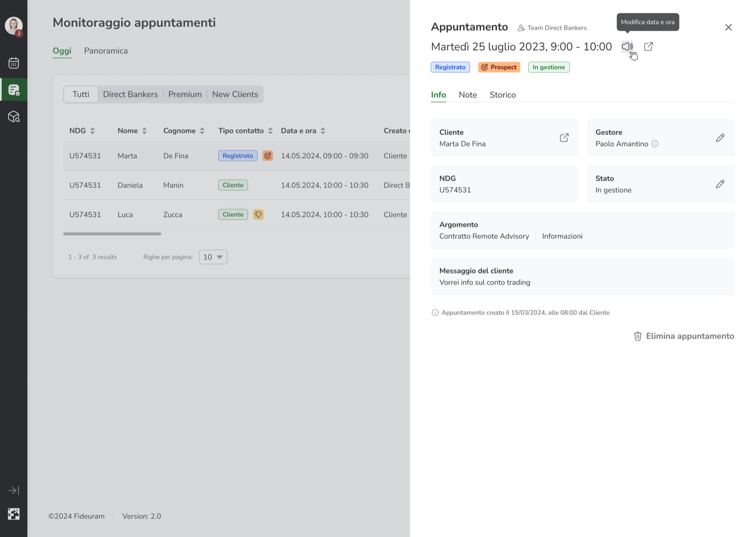The image size is (756, 537).
Task: Click the yellow diamond icon in Luca row
Action: coord(258,214)
